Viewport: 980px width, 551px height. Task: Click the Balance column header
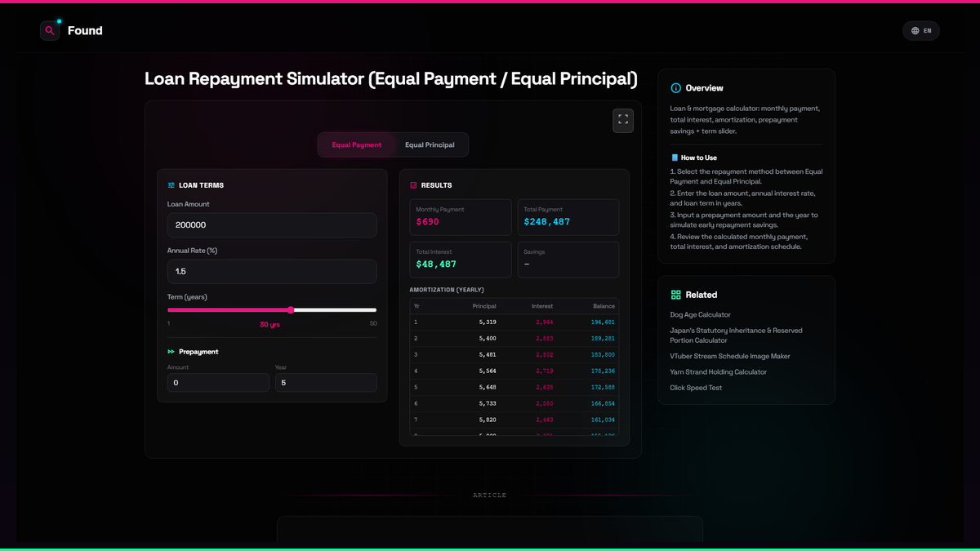coord(604,306)
